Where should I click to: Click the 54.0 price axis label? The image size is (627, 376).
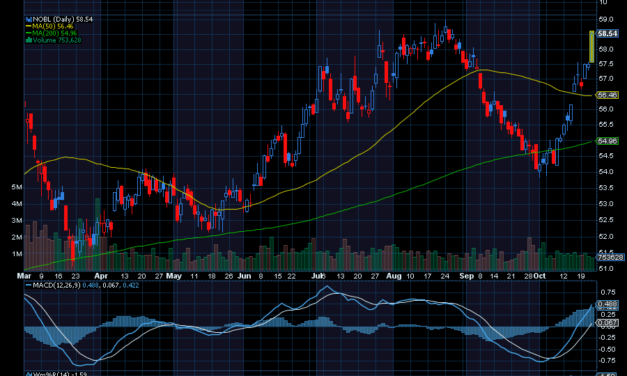click(605, 172)
